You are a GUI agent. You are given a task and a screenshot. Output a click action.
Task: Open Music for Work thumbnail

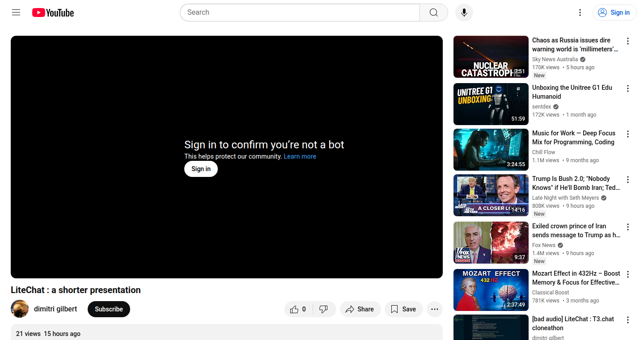(x=491, y=150)
